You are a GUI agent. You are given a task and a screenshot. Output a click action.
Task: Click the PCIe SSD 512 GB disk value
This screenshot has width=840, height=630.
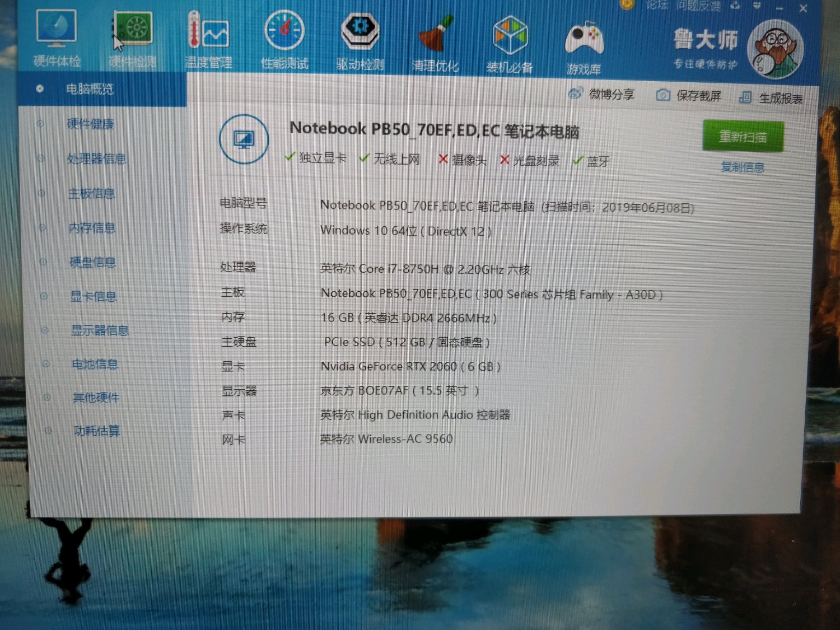coord(407,342)
